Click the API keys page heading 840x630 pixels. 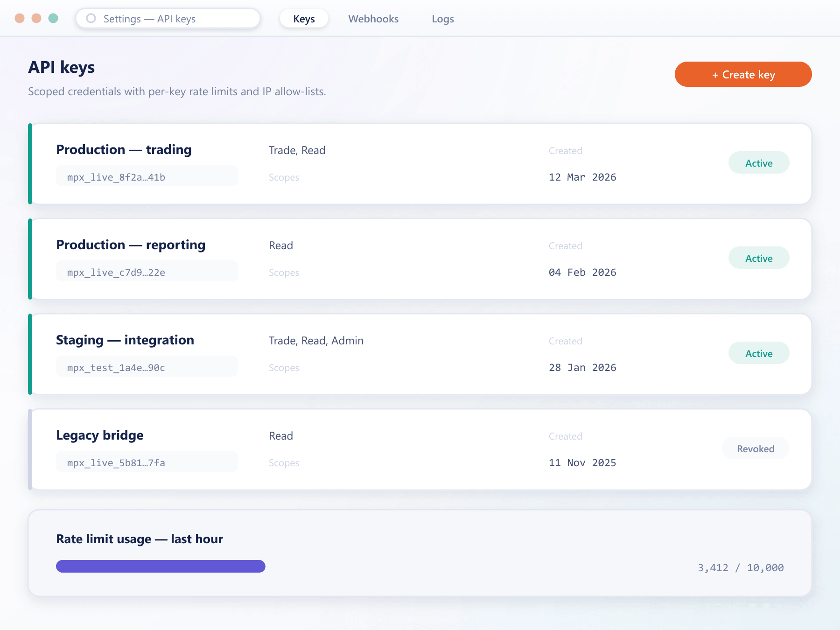[61, 67]
